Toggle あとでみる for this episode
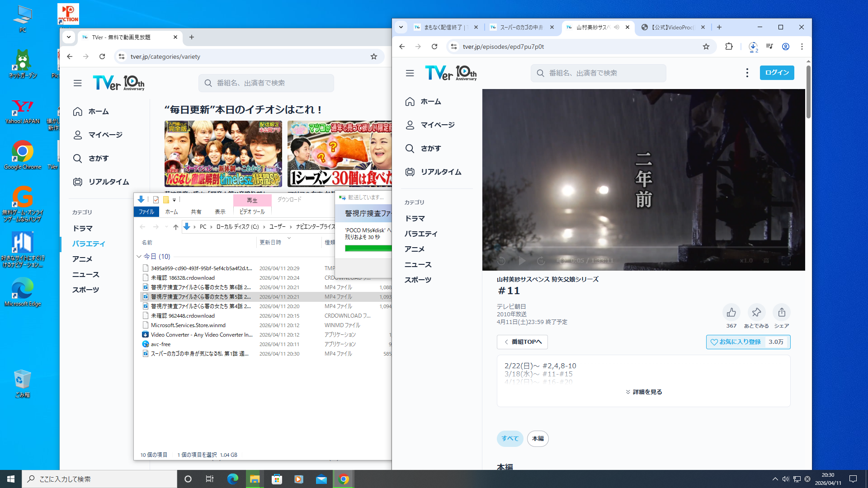This screenshot has height=488, width=868. pyautogui.click(x=756, y=312)
